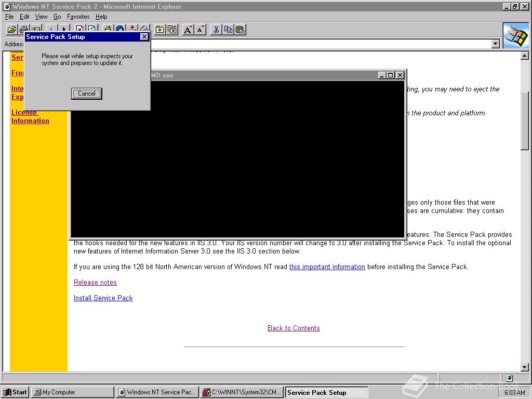Click the 6:03 AM taskbar clock

(x=514, y=393)
